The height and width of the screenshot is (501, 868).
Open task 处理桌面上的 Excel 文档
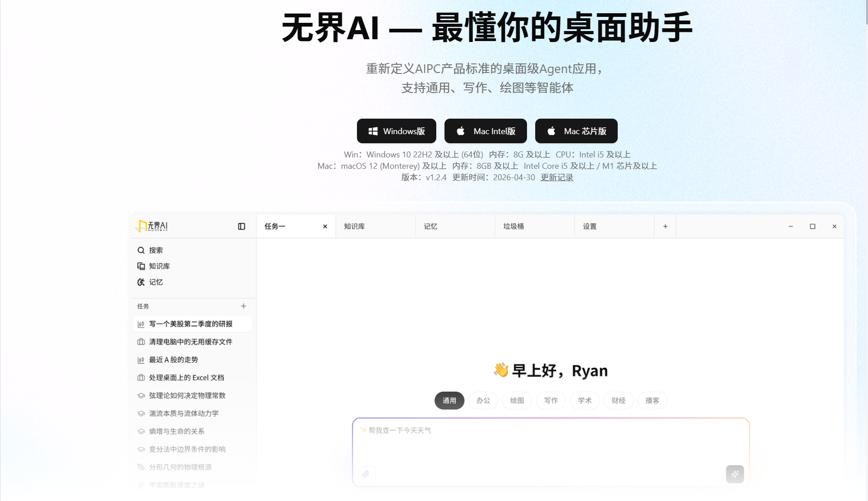coord(192,377)
